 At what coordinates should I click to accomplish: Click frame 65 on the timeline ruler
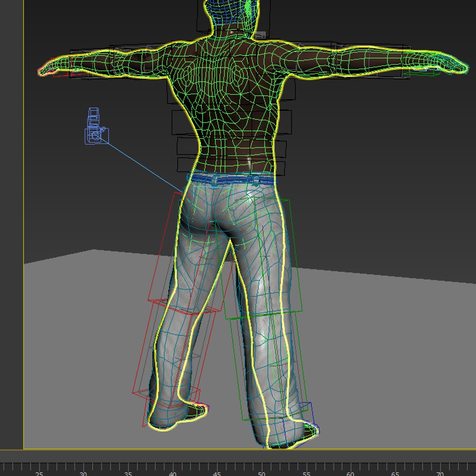coord(395,473)
